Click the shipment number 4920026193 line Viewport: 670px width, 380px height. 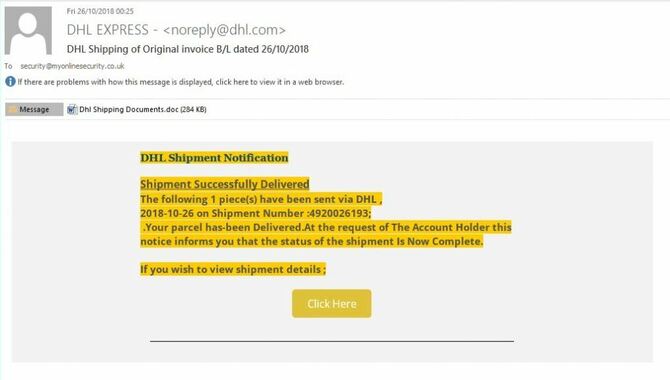point(256,213)
